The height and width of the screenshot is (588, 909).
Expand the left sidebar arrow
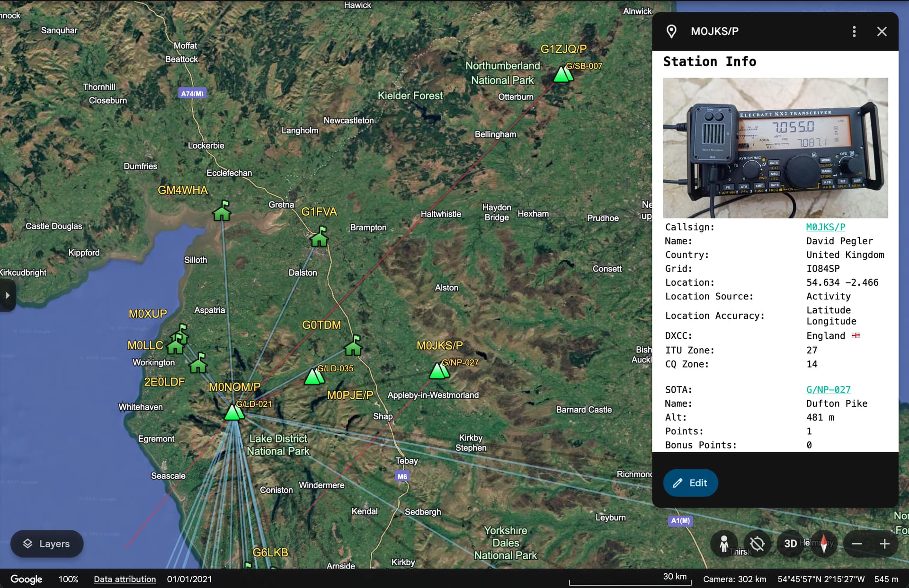tap(8, 295)
